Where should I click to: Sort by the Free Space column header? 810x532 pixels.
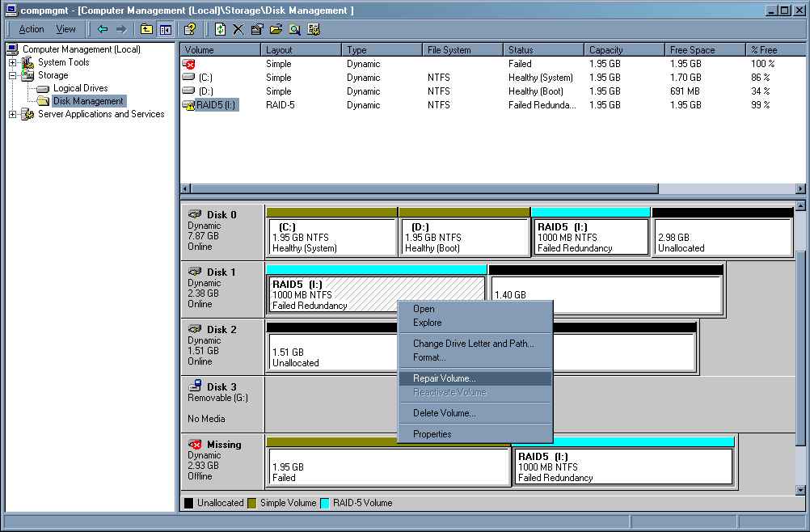point(705,50)
